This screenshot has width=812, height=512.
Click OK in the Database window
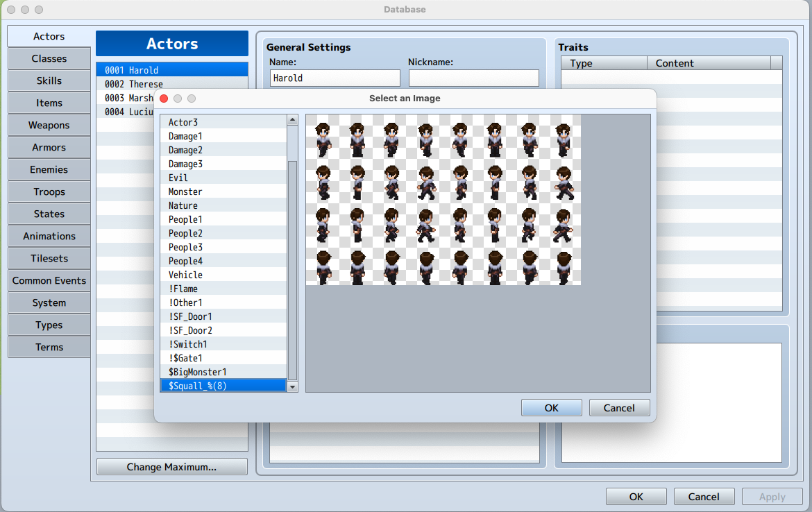[x=636, y=497]
